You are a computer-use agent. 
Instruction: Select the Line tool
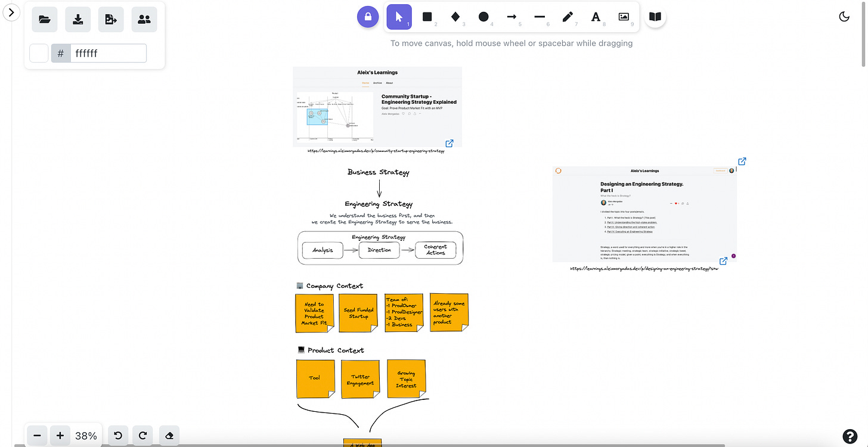click(540, 17)
